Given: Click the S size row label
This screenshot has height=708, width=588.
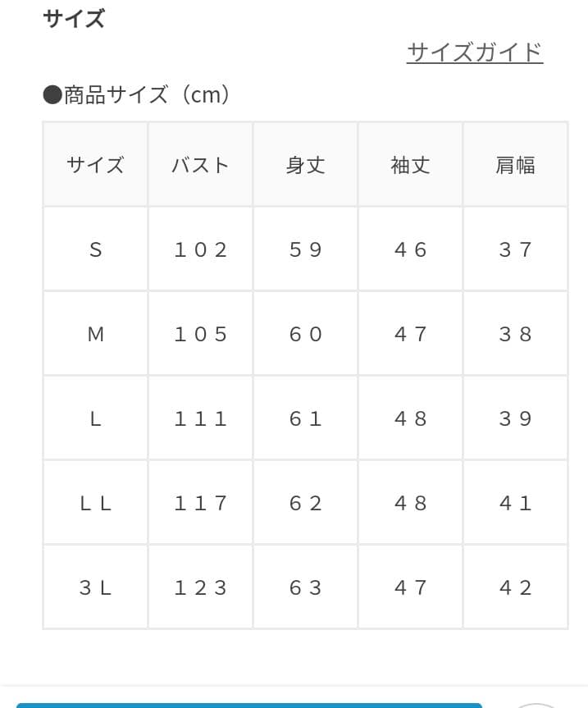Looking at the screenshot, I should (x=95, y=249).
